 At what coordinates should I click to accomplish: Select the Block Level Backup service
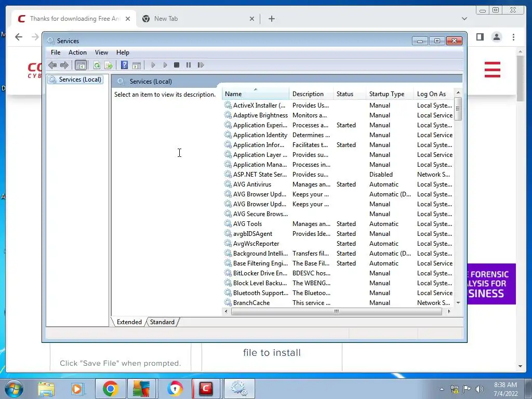[x=338, y=283]
